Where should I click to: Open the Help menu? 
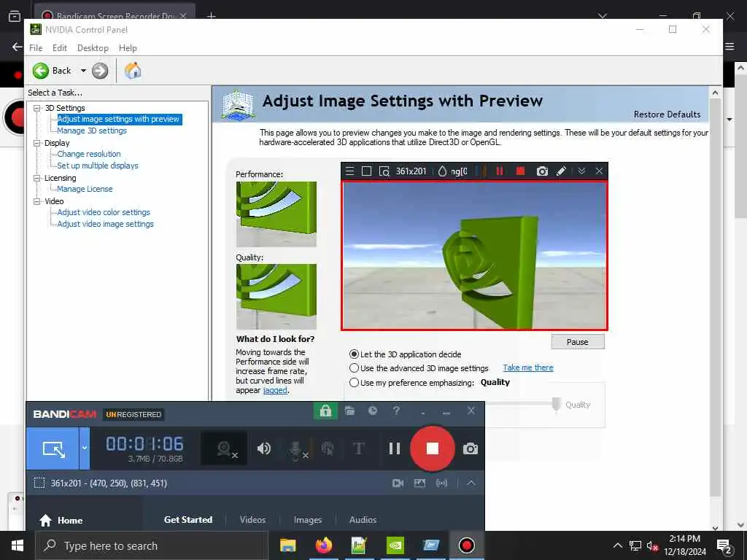point(128,47)
